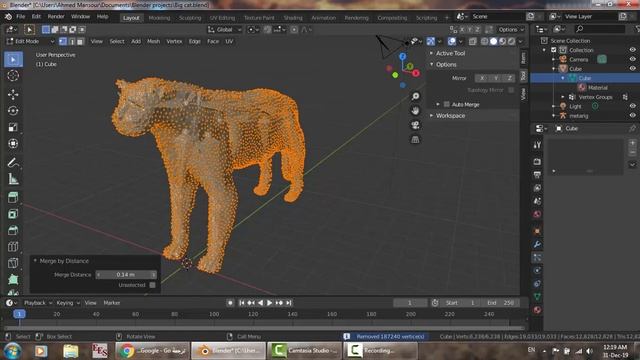Viewport: 640px width, 360px height.
Task: Open the Chrome taskbar button
Action: click(152, 351)
